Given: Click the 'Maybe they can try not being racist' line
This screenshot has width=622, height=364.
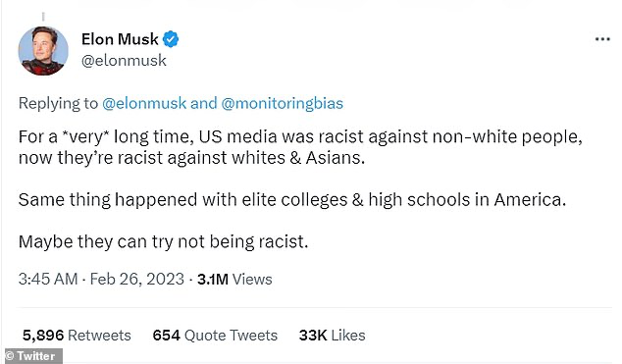Looking at the screenshot, I should (163, 241).
